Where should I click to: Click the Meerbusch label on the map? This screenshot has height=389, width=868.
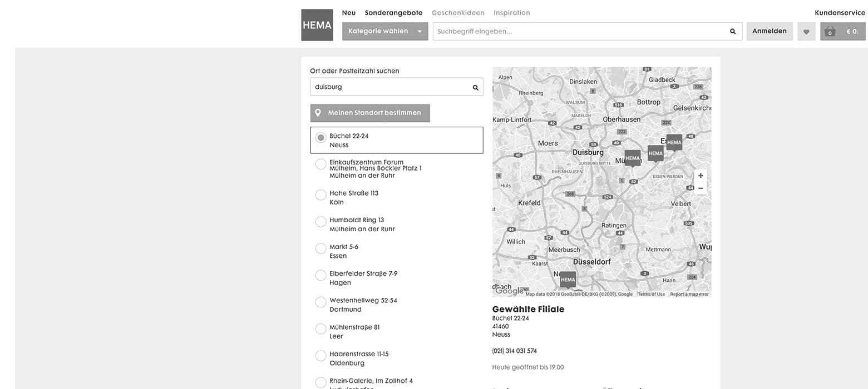(x=564, y=250)
